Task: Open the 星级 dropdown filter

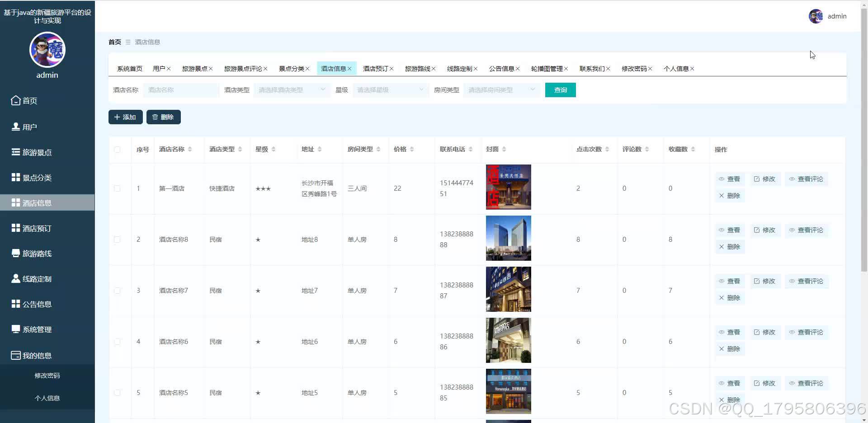Action: (391, 90)
